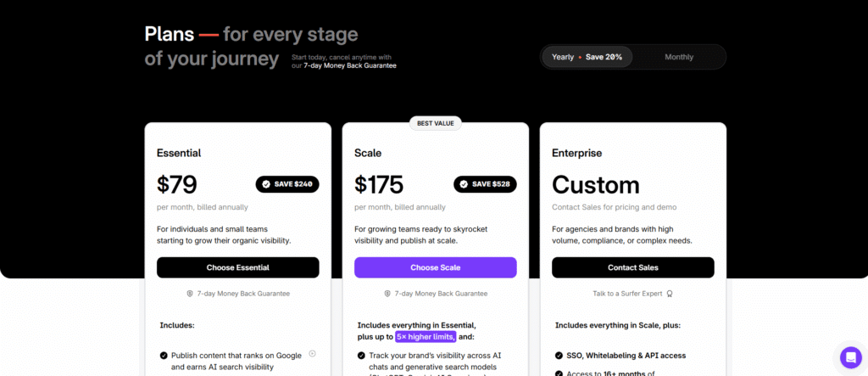Click the Access to 16+ months checkmark
The width and height of the screenshot is (868, 376).
559,373
